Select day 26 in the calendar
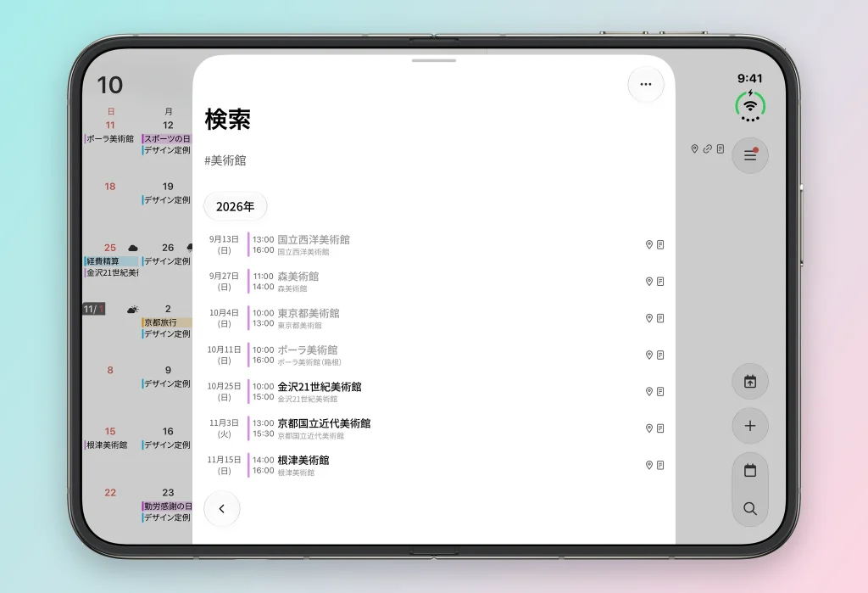The width and height of the screenshot is (868, 593). point(168,248)
